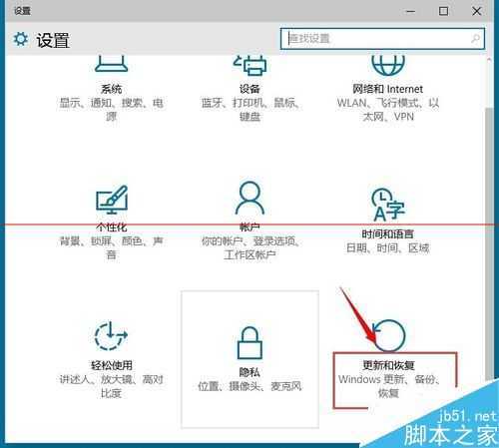Click the 帐户 label text
The width and height of the screenshot is (499, 448).
tap(249, 227)
